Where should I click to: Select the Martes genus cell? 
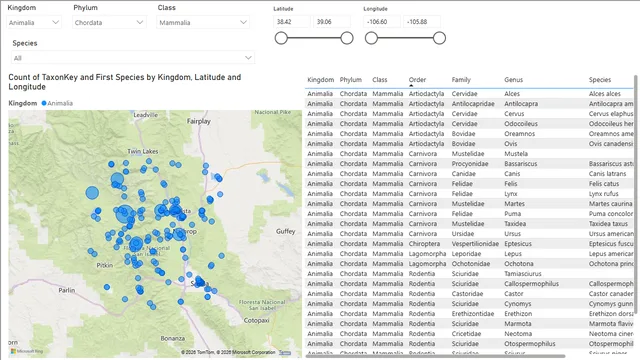coord(514,204)
